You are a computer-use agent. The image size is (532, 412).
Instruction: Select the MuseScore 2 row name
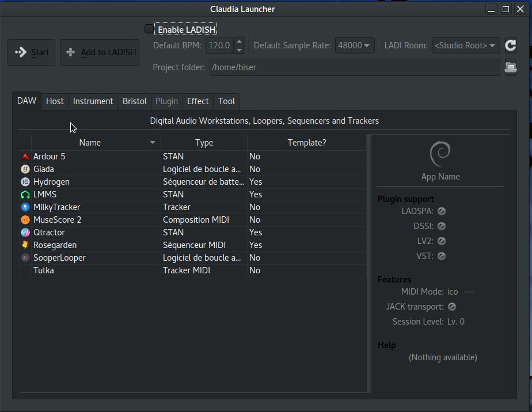[58, 220]
